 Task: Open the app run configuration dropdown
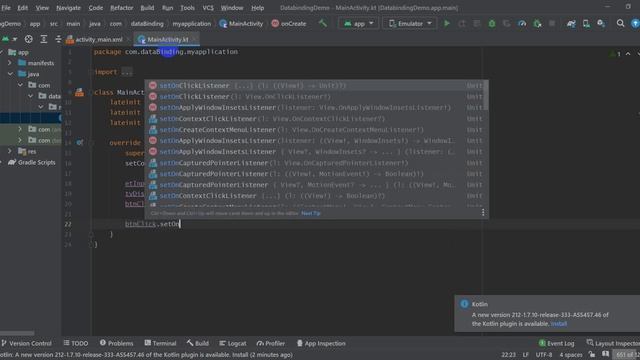(358, 24)
